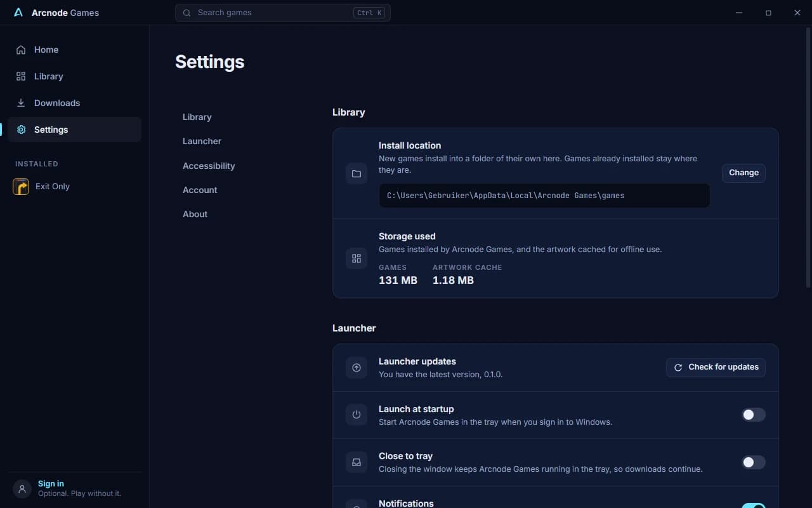This screenshot has width=812, height=508.
Task: Close the Arcnode Games window
Action: 797,13
